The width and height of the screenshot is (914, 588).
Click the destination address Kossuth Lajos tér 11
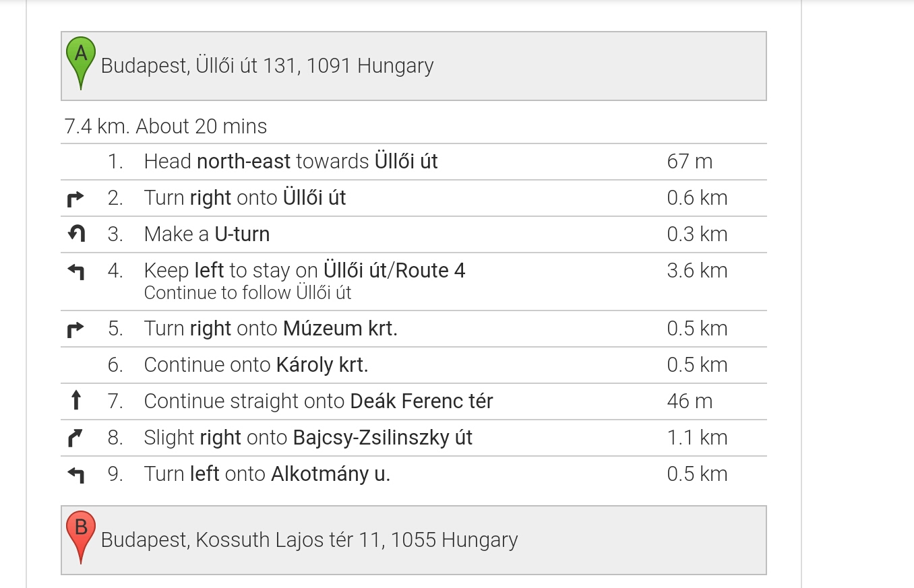point(309,540)
